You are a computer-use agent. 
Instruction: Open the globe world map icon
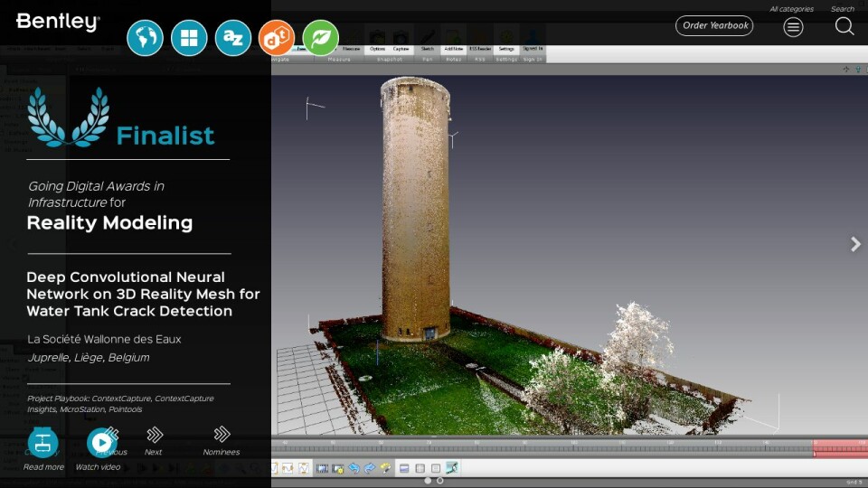point(145,38)
